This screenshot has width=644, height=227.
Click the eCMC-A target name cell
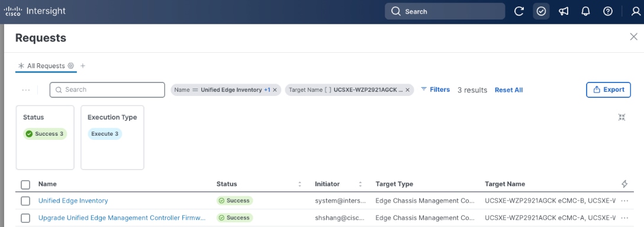(x=550, y=218)
